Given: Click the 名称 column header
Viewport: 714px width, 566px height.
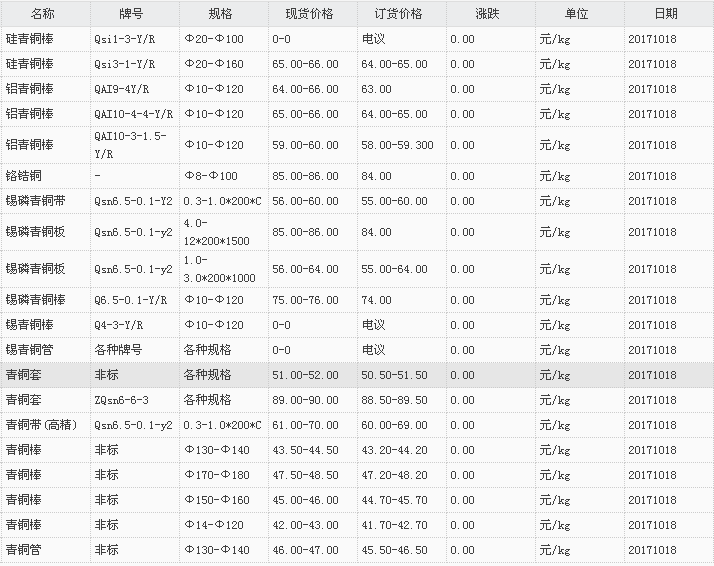Looking at the screenshot, I should click(43, 14).
